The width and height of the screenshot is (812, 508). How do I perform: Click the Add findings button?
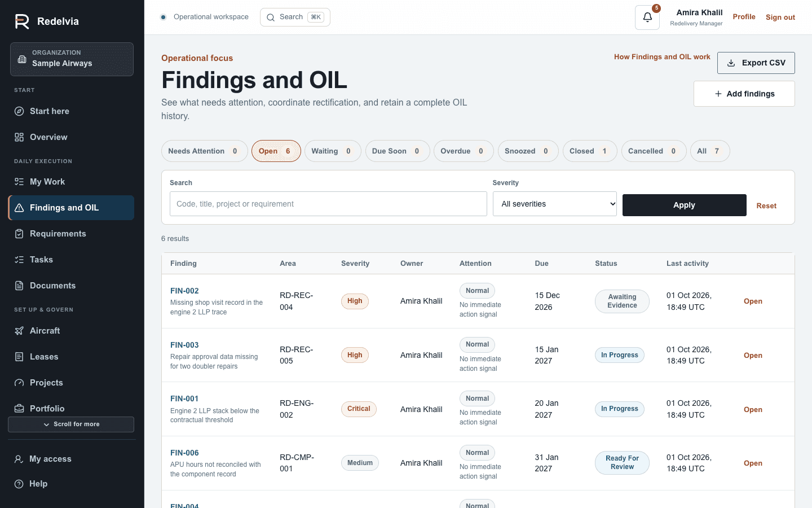click(x=744, y=94)
